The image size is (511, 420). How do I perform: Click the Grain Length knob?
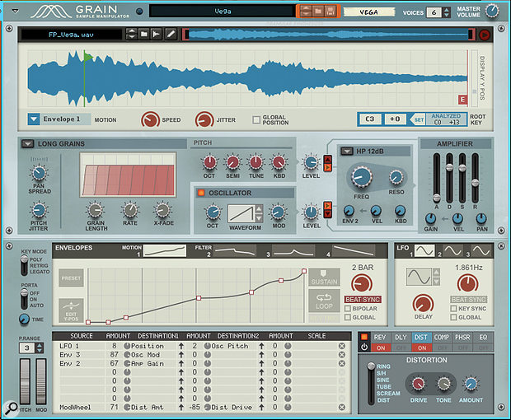pos(96,210)
